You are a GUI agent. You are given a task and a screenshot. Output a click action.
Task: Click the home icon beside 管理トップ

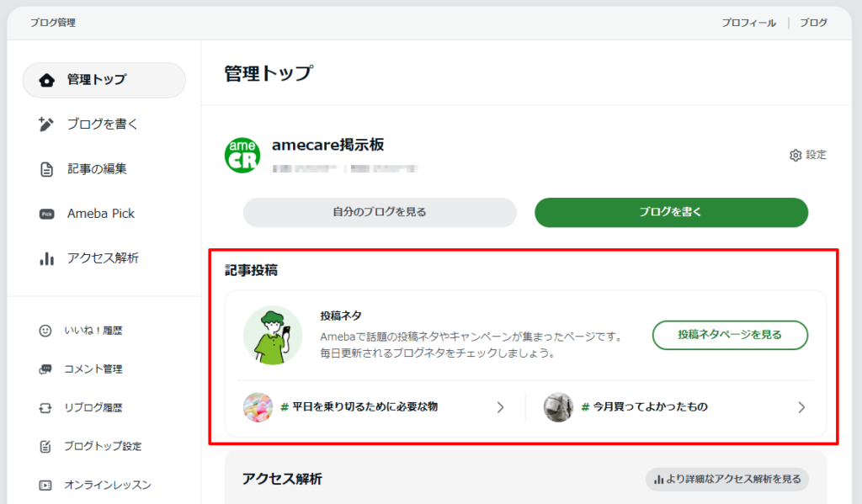click(47, 80)
